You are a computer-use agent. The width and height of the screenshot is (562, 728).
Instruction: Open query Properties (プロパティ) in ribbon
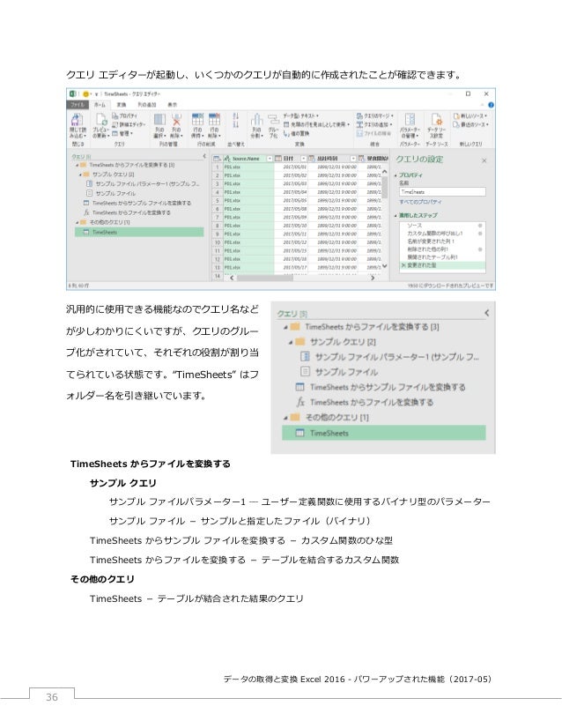pyautogui.click(x=124, y=115)
